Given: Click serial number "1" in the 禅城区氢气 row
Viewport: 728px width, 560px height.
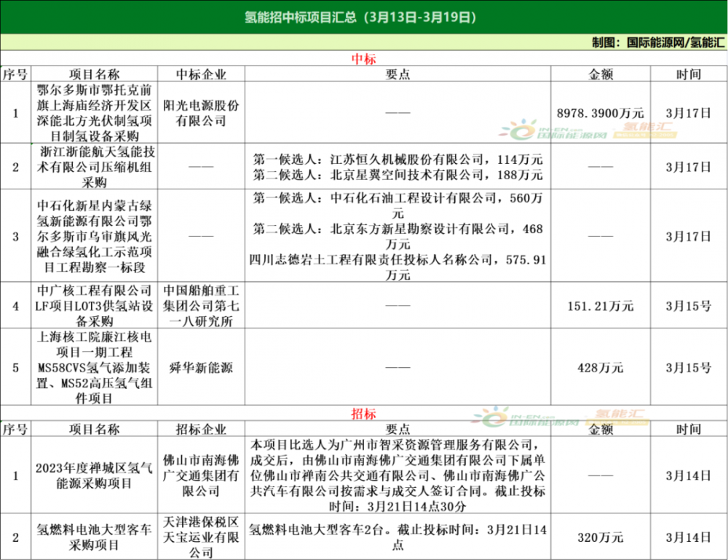Looking at the screenshot, I should 16,476.
